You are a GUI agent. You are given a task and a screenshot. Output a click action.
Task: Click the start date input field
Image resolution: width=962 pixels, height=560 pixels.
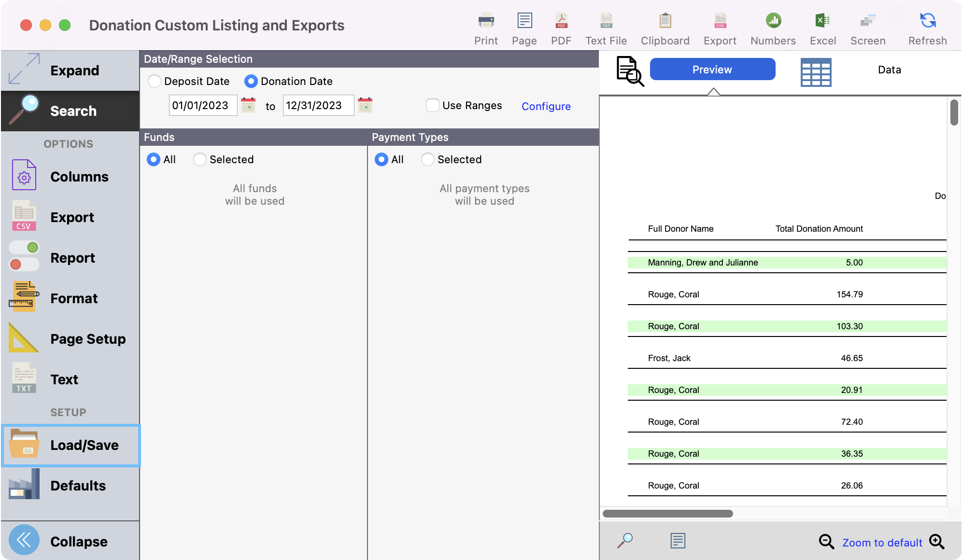203,105
